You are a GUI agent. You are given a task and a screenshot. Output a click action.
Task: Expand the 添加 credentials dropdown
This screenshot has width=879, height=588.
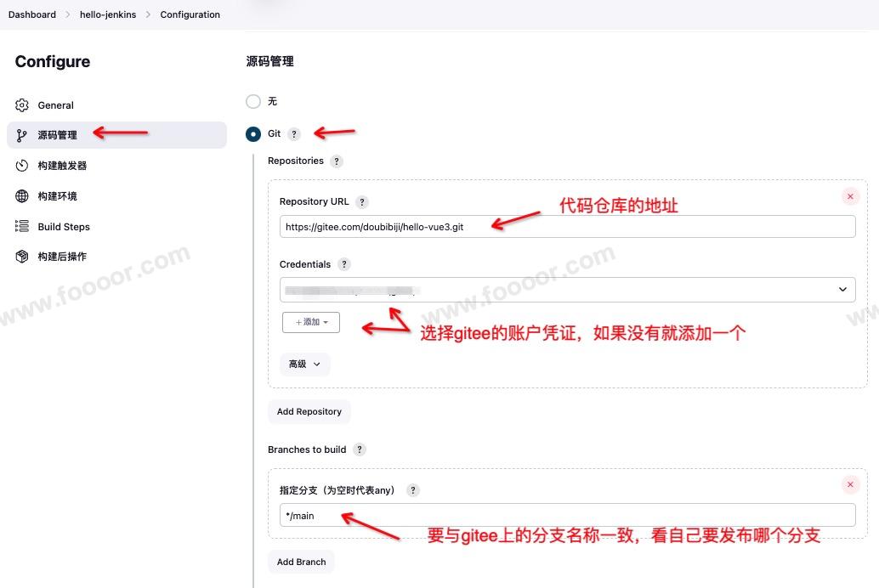click(311, 322)
